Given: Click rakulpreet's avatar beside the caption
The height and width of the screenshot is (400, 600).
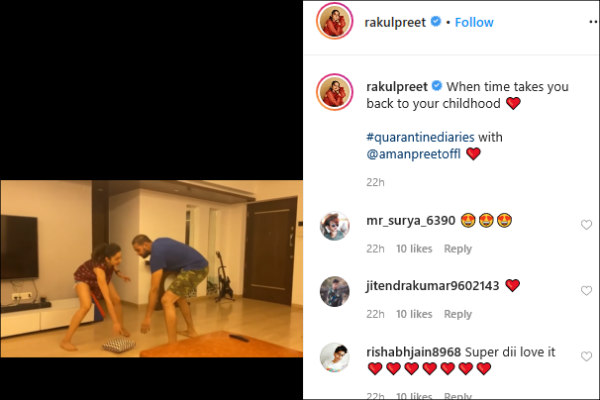Looking at the screenshot, I should (333, 93).
